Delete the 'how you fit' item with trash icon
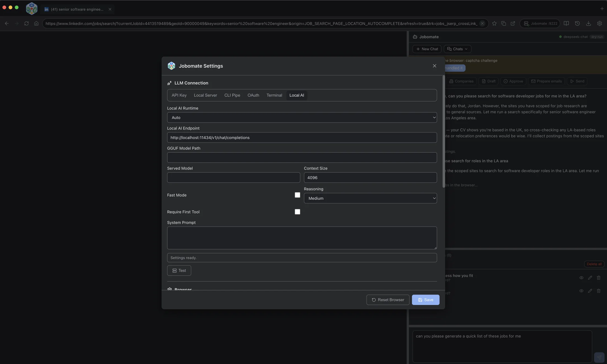 pos(599,278)
